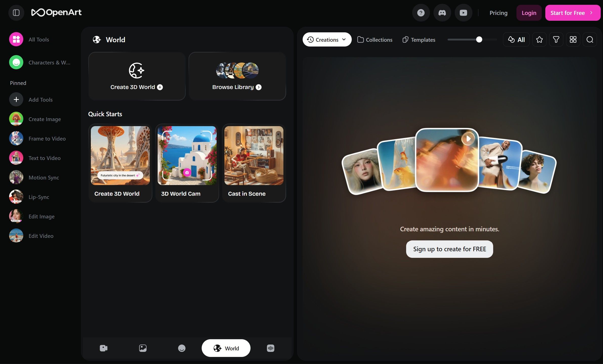Click Sign up to create for FREE
This screenshot has height=364, width=603.
click(x=449, y=249)
